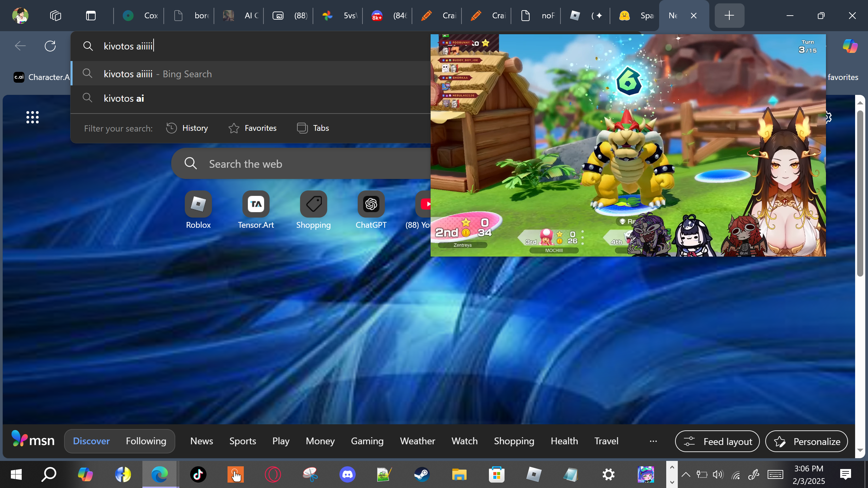Screen dimensions: 868x488
Task: Filter search by History
Action: (x=187, y=128)
